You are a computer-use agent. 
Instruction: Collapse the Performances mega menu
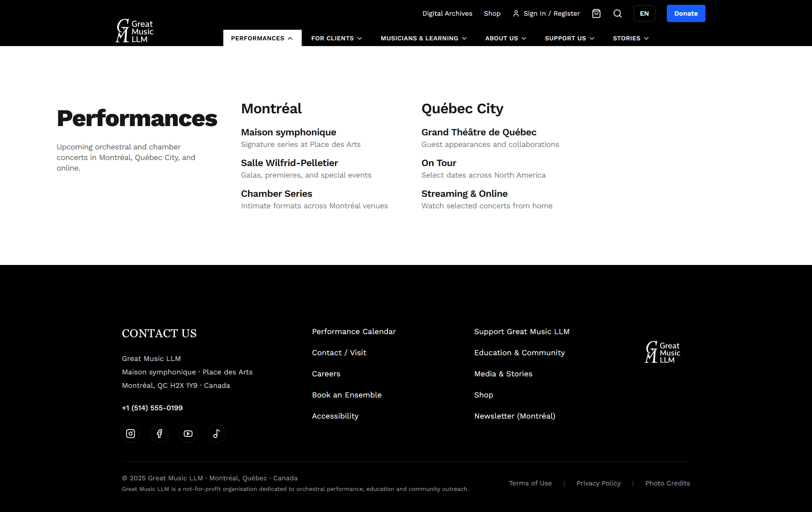point(262,38)
